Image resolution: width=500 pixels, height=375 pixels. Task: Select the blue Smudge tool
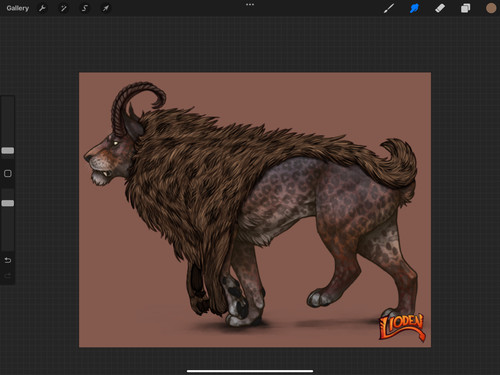[414, 8]
